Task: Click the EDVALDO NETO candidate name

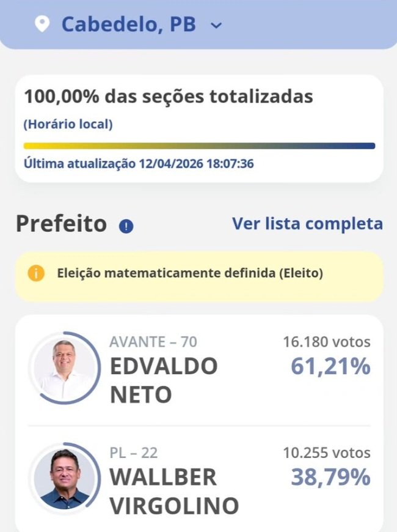Action: pos(163,380)
